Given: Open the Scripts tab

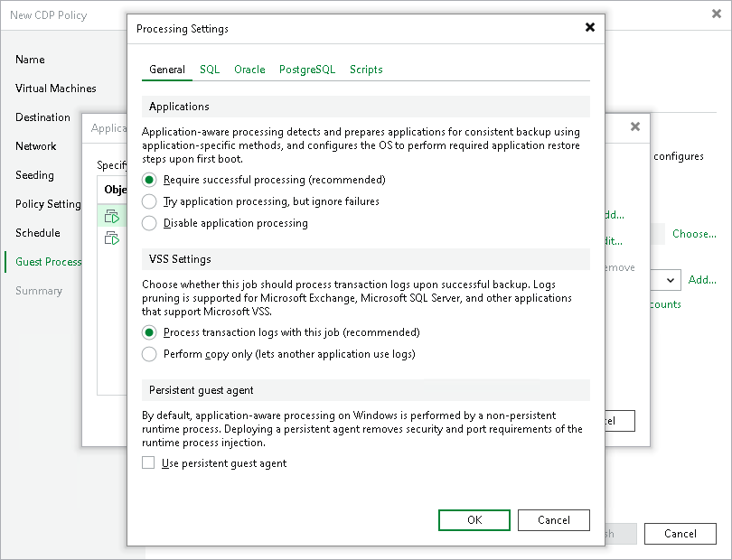Looking at the screenshot, I should pos(366,69).
